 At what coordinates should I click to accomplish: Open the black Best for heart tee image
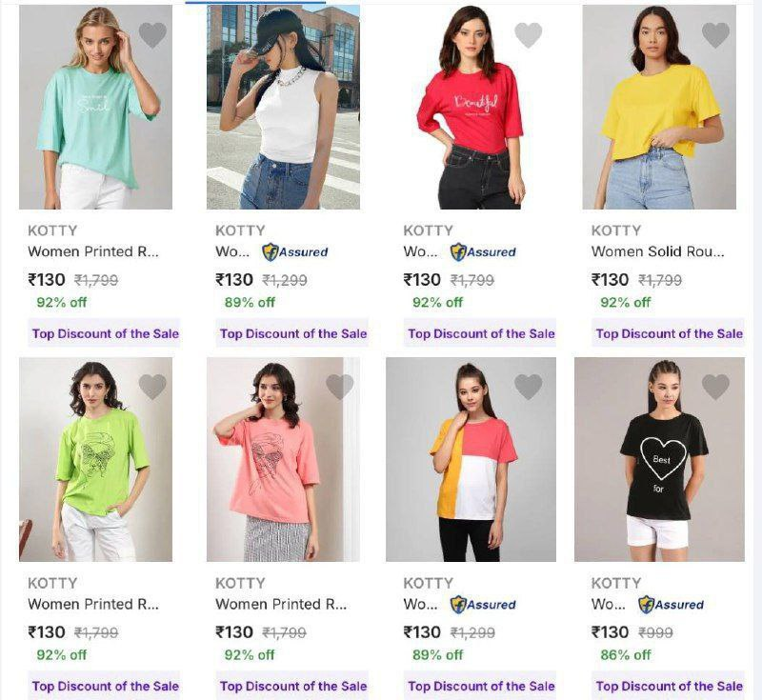[659, 460]
